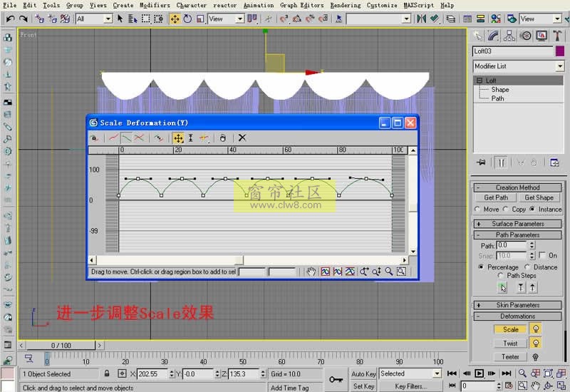Click Reset Curve X in deformation toolbar
Viewport: 570px width, 392px height.
pos(242,138)
